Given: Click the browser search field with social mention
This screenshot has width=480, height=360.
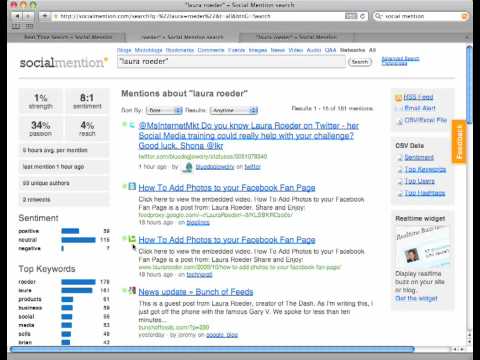Looking at the screenshot, I should (x=420, y=16).
